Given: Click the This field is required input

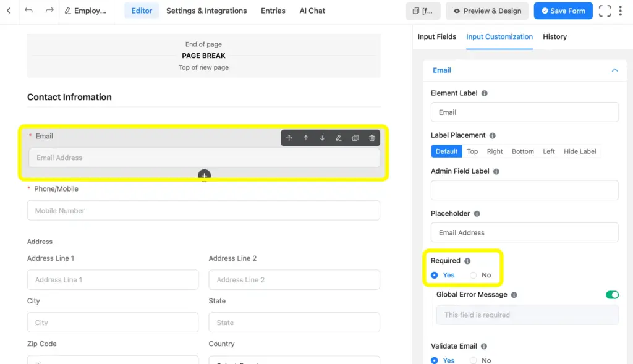Looking at the screenshot, I should pos(527,315).
